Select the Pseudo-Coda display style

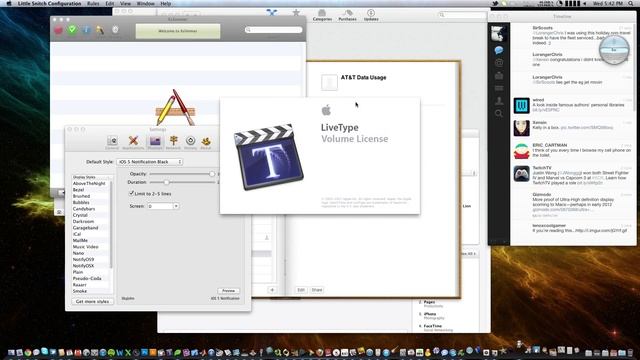coord(87,278)
